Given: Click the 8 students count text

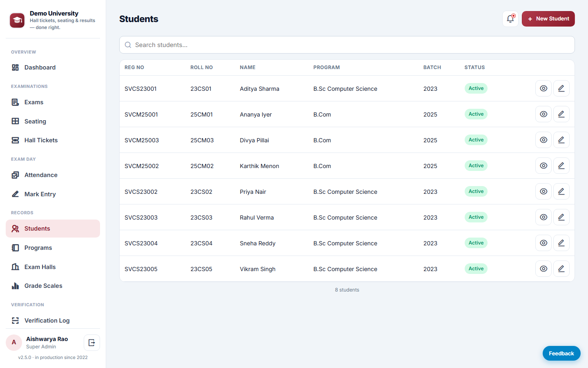Looking at the screenshot, I should point(347,290).
